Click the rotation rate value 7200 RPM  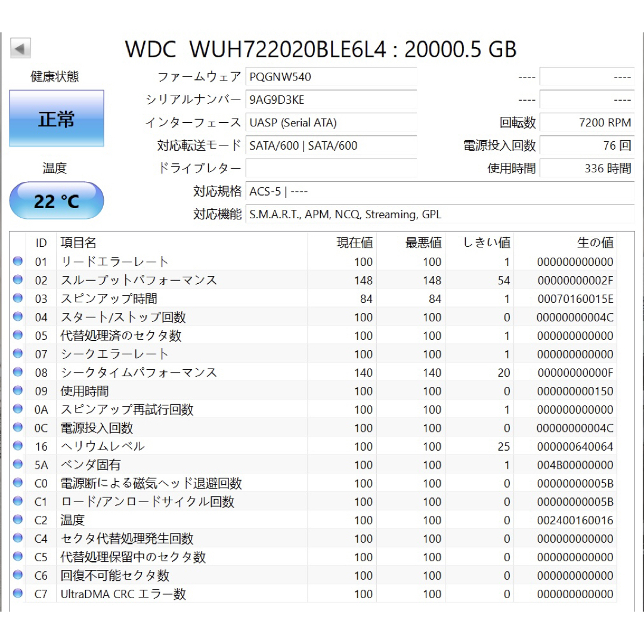click(587, 123)
